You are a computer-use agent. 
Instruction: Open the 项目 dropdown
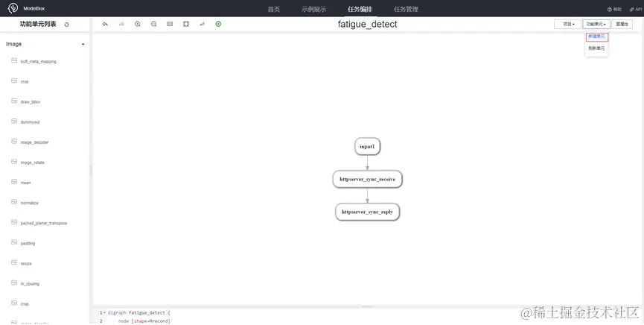[x=567, y=25]
